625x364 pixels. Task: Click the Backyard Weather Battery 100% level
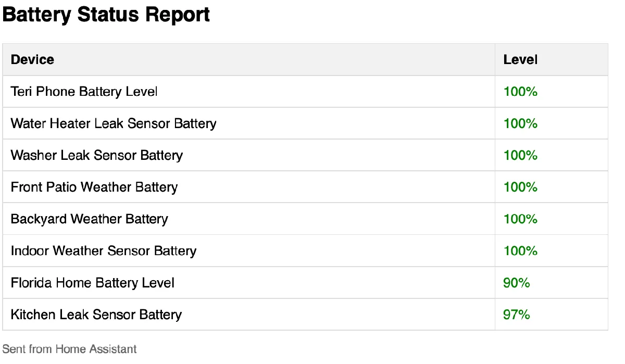pyautogui.click(x=520, y=219)
